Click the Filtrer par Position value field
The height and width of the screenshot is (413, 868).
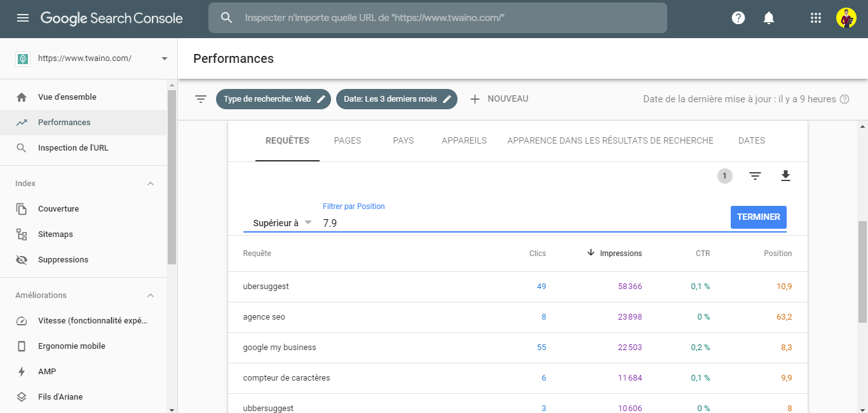(x=523, y=223)
